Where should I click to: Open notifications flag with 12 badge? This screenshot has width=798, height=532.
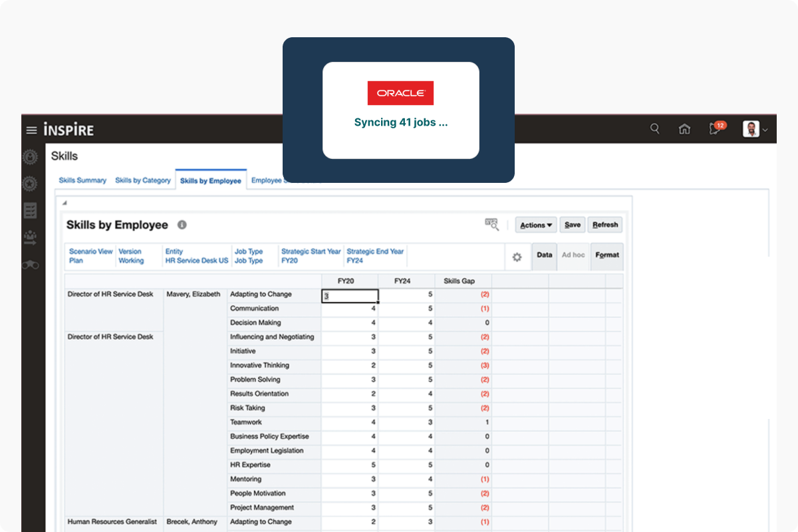click(x=716, y=128)
